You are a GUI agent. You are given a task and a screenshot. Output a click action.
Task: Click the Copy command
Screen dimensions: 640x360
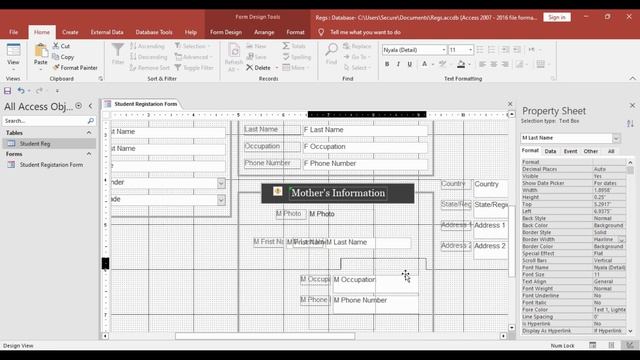click(x=63, y=57)
